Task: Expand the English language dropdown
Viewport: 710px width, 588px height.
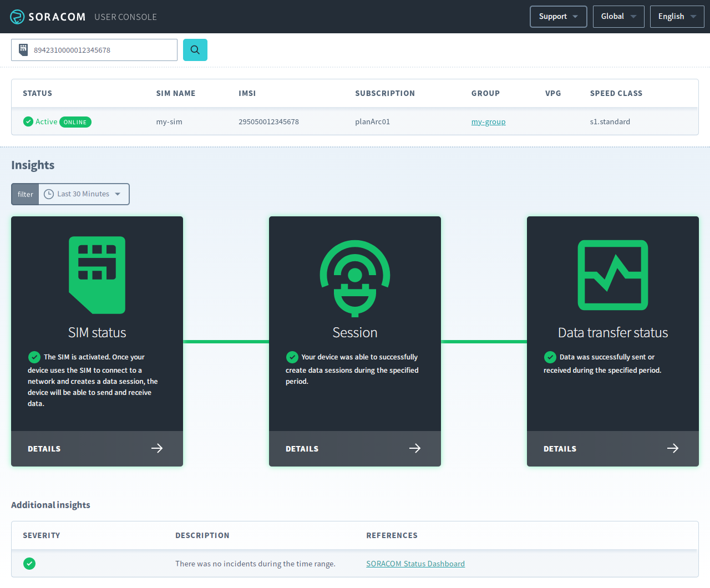Action: click(x=677, y=17)
